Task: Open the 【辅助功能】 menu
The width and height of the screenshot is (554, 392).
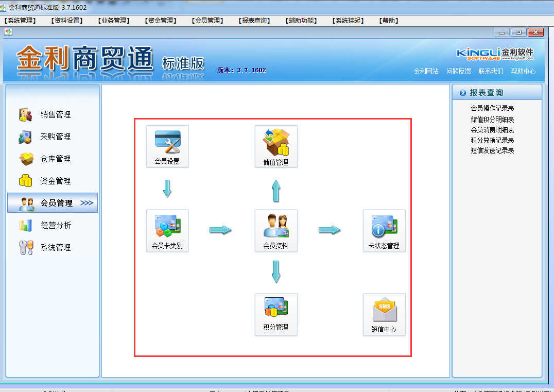Action: (301, 21)
